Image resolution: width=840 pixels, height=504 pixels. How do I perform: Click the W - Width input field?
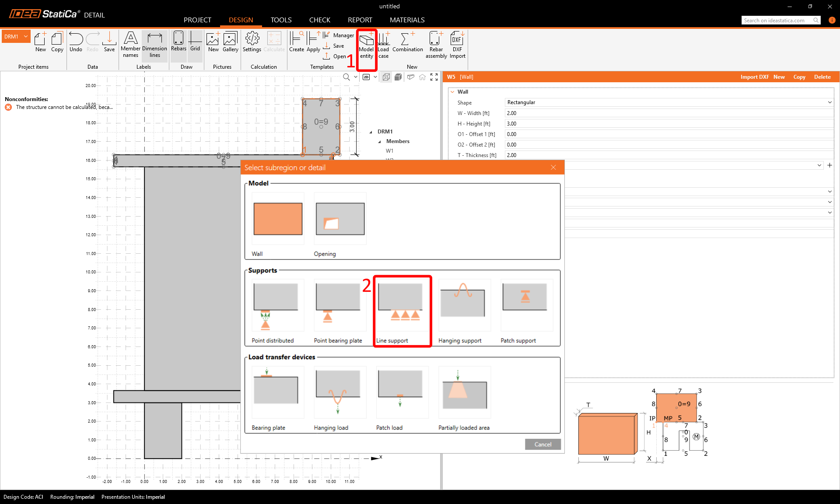[x=668, y=113]
